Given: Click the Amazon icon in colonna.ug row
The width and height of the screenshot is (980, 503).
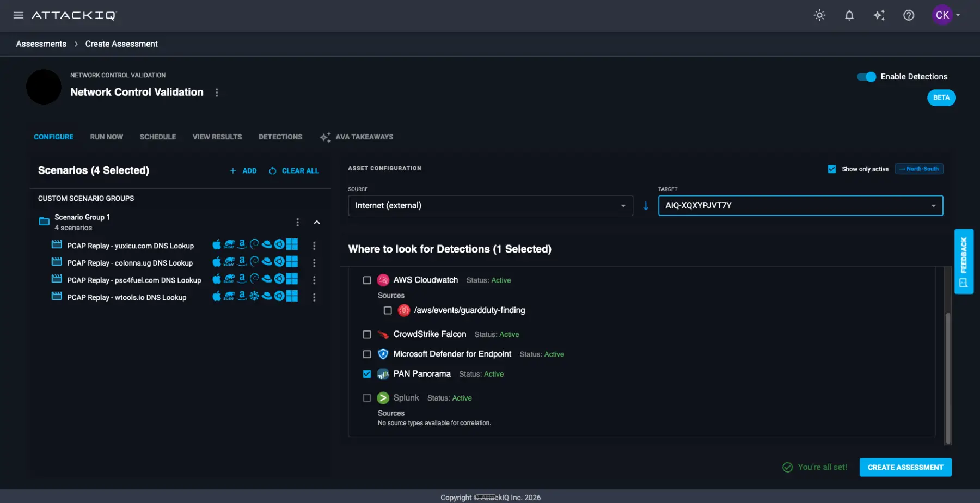Looking at the screenshot, I should point(242,262).
